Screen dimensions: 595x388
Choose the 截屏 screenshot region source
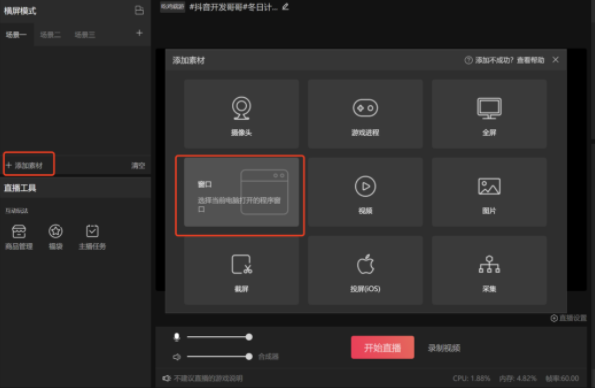[241, 270]
